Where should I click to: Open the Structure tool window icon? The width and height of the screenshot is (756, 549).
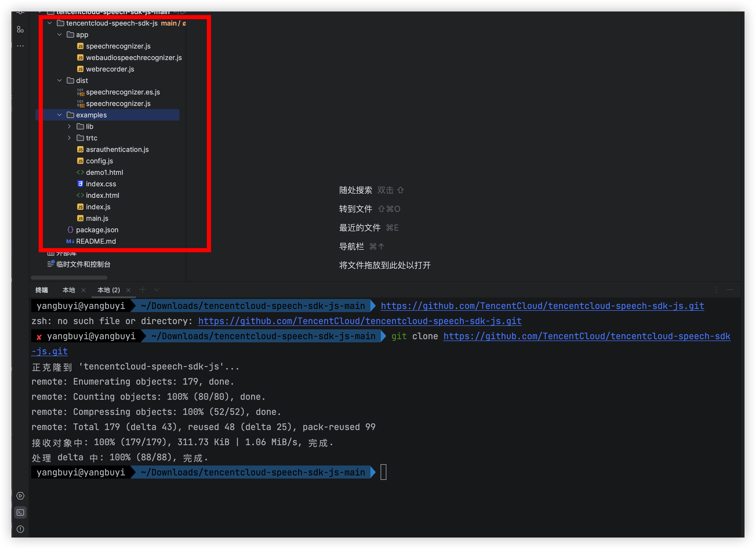[x=20, y=30]
